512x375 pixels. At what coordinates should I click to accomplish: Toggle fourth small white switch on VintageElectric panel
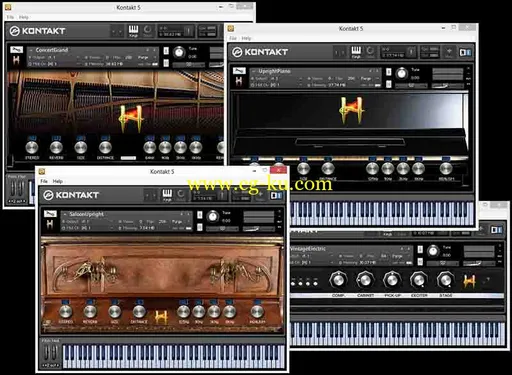pos(315,284)
